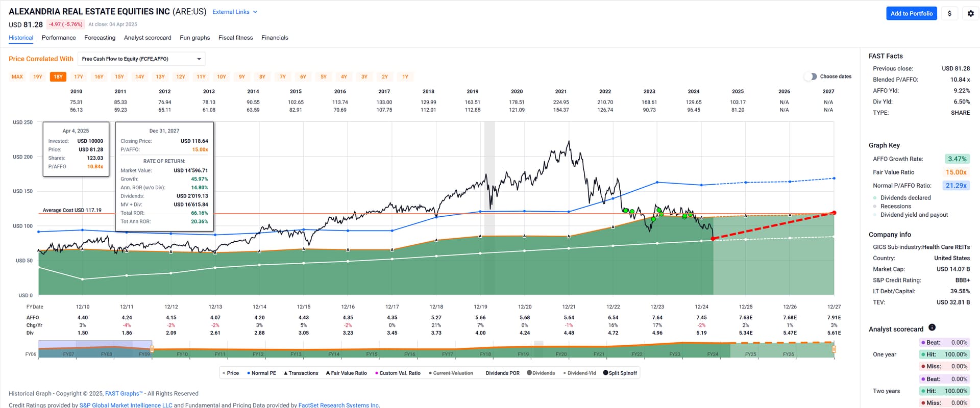Viewport: 980px width, 408px height.
Task: Select the 7Y time range
Action: click(x=283, y=77)
